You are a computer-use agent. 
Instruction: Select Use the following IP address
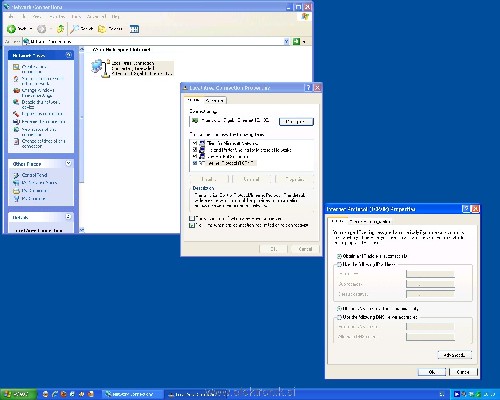pos(339,264)
